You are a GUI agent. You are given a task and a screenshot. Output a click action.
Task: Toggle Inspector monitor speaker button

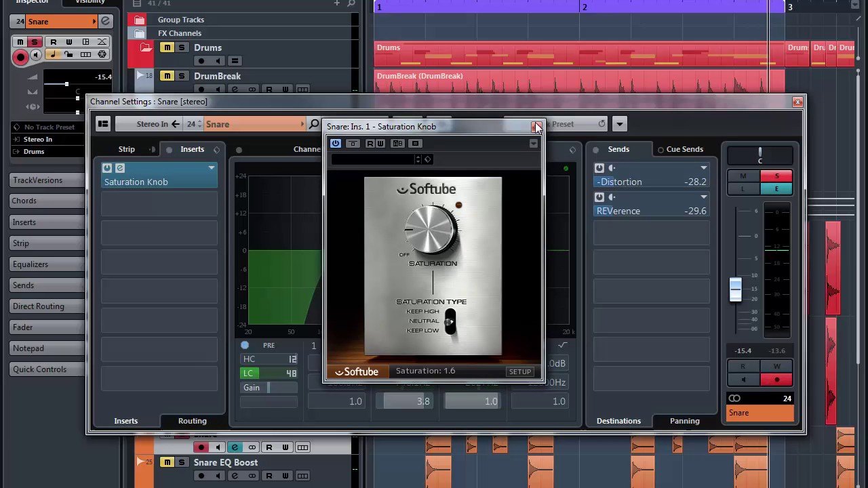[36, 55]
